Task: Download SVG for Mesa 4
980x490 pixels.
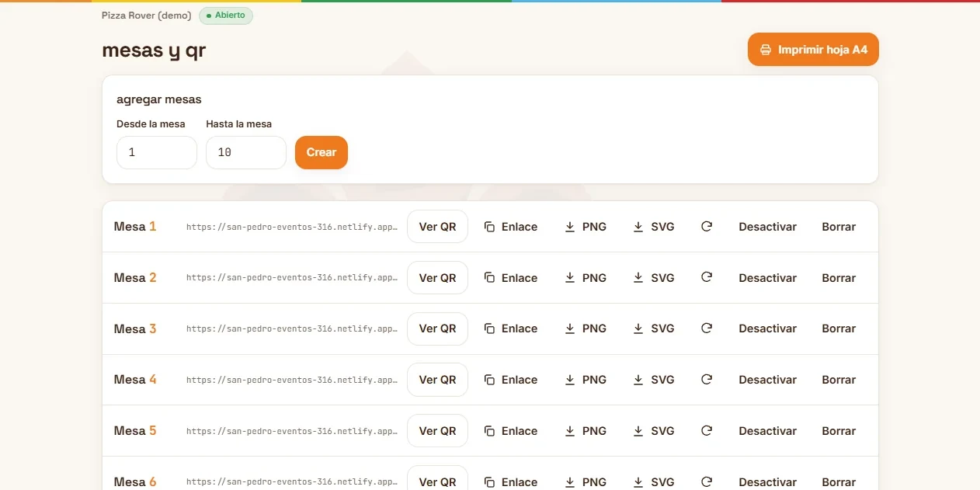Action: (654, 380)
